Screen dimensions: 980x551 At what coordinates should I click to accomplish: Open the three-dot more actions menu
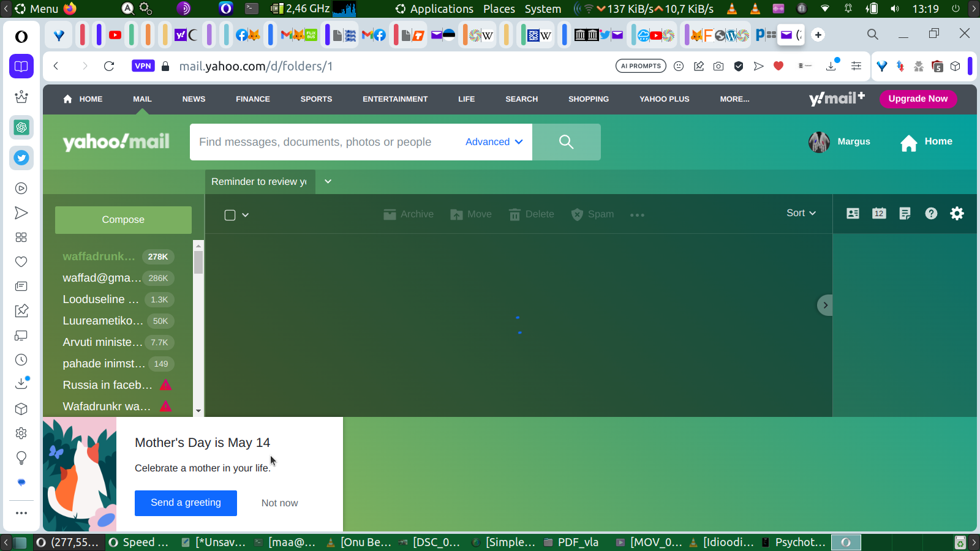637,215
